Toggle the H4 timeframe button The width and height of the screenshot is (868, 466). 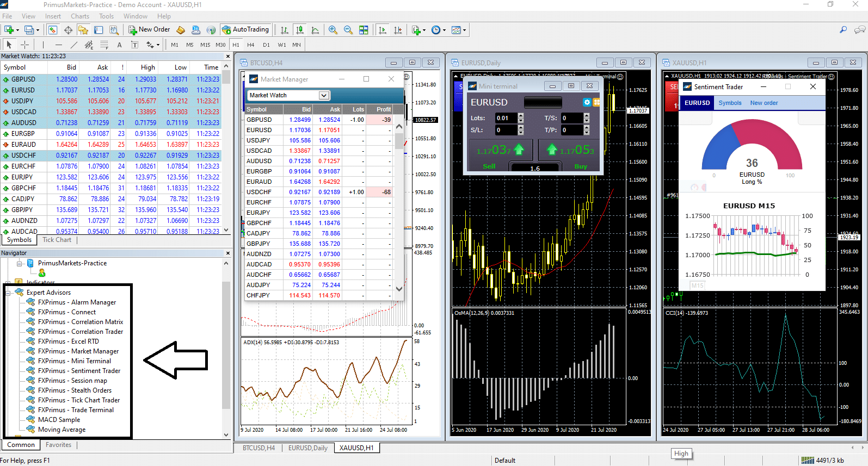(x=250, y=45)
